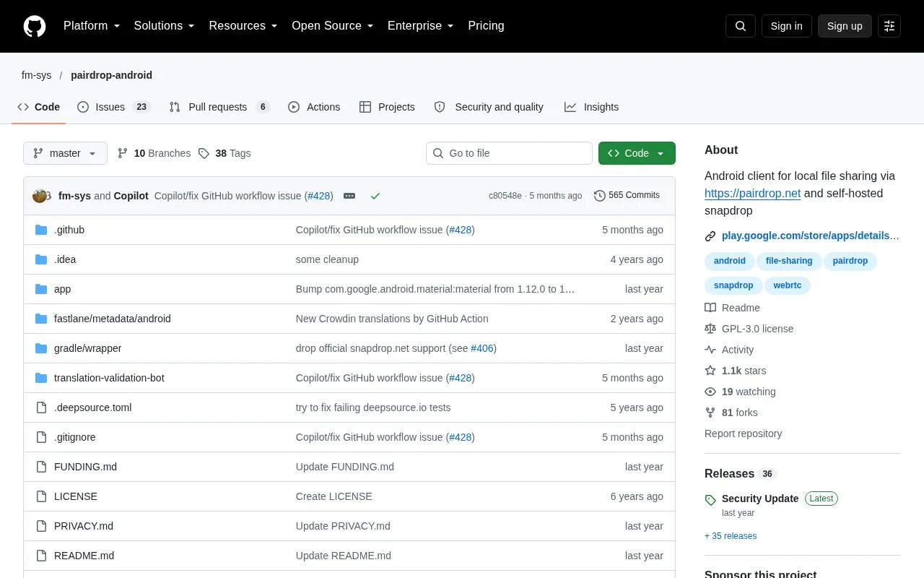Open the pairdrop.net link in About

point(752,194)
